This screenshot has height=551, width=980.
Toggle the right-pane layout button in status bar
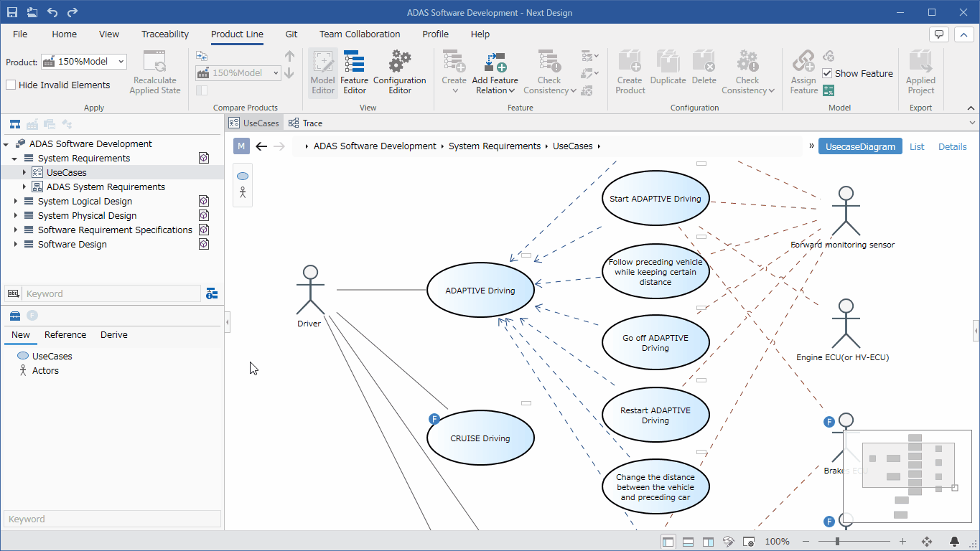tap(709, 542)
